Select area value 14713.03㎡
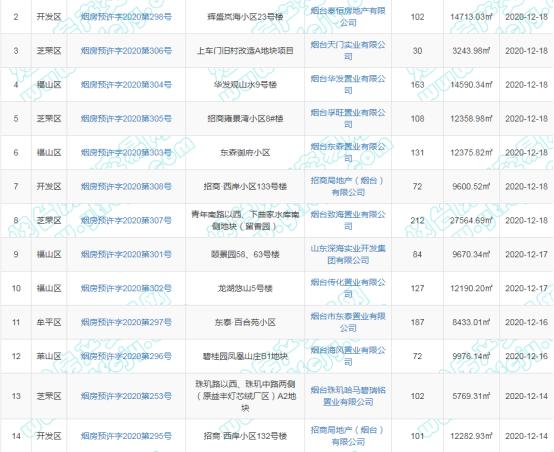Viewport: 554px width, 452px height. click(x=471, y=17)
